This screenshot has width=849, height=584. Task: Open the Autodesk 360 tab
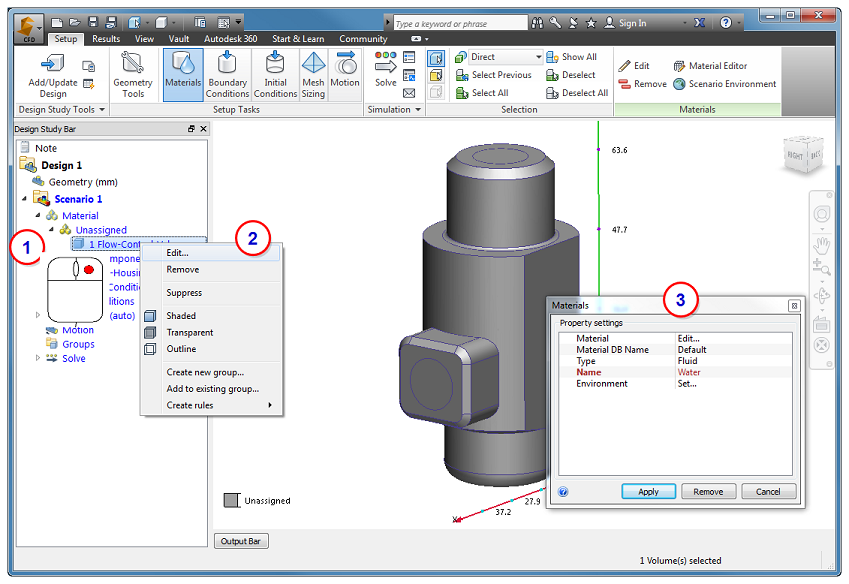[x=231, y=39]
